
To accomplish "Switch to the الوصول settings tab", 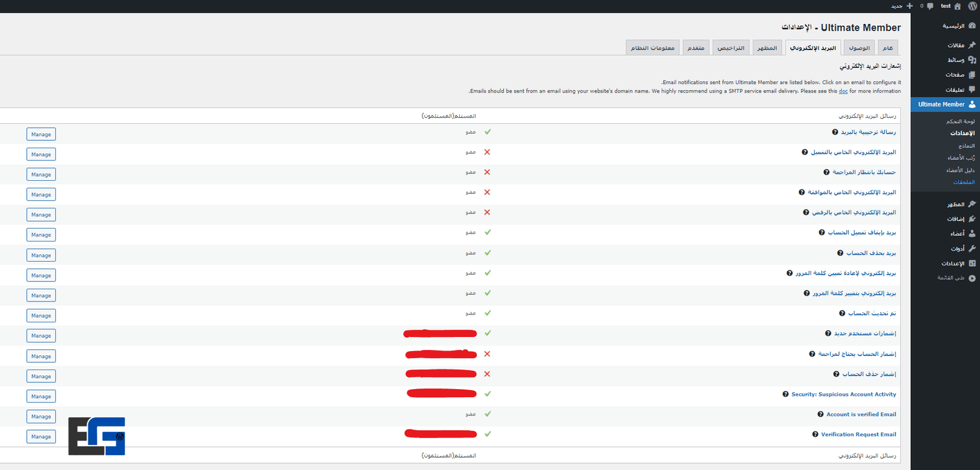I will tap(859, 48).
